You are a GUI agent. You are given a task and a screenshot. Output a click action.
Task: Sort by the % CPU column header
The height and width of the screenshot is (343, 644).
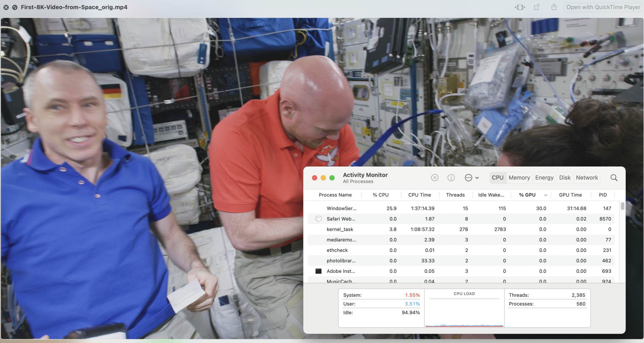[x=381, y=195]
